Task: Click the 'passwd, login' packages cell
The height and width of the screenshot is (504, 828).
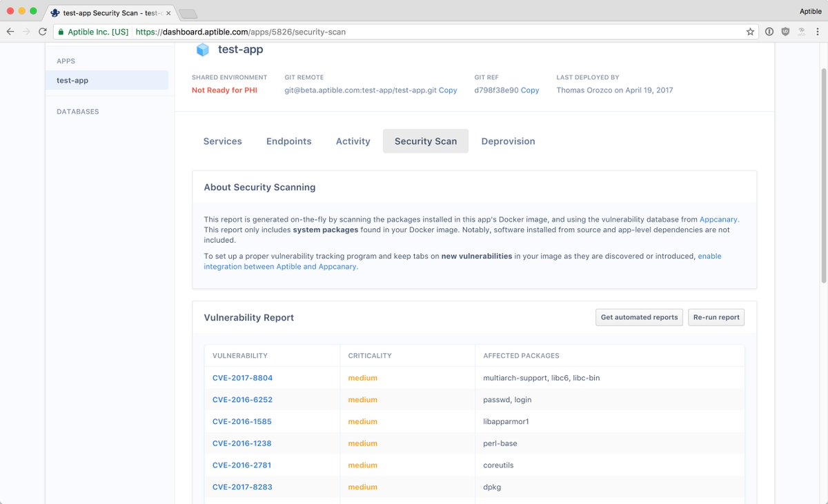Action: click(507, 400)
